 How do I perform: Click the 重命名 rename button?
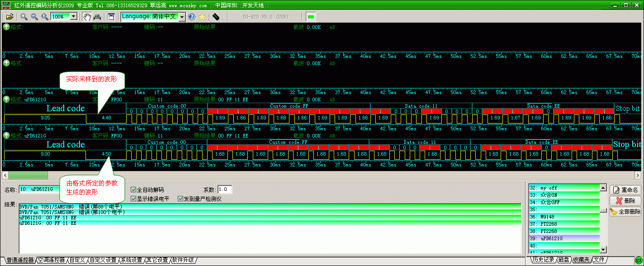(x=625, y=190)
